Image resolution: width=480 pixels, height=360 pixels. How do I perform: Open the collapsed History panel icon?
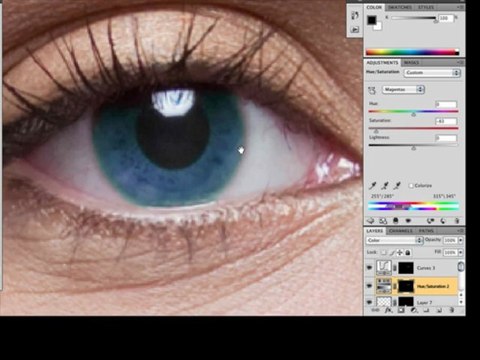[355, 15]
